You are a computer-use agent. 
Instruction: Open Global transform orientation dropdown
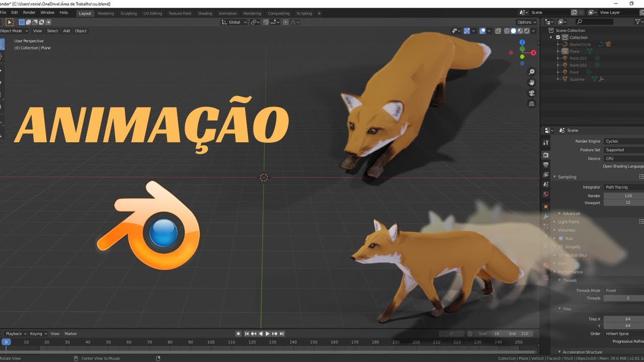[234, 22]
